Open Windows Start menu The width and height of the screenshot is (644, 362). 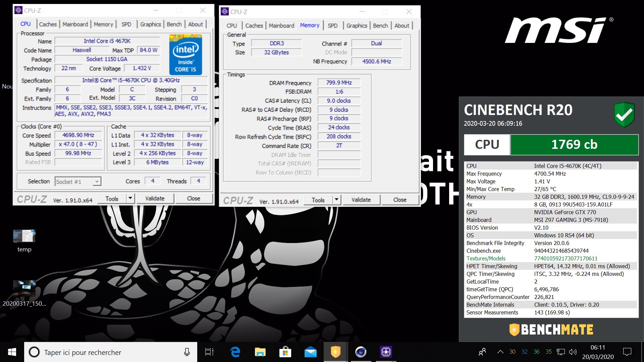click(12, 352)
